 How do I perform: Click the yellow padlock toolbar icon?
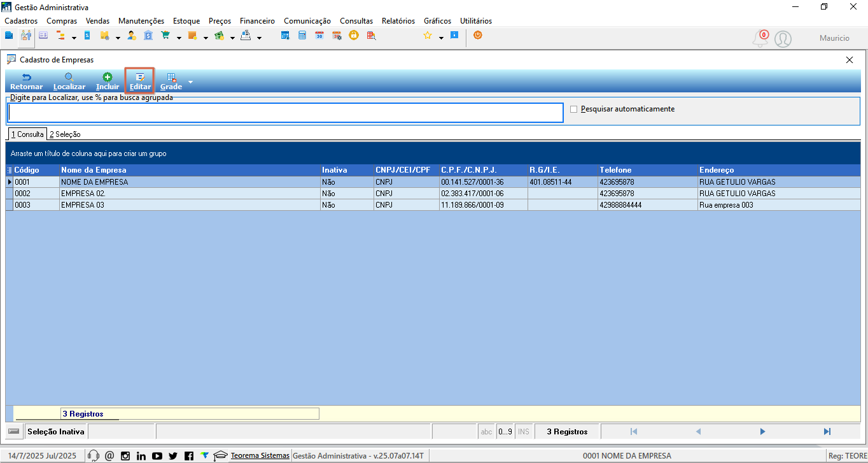pos(353,36)
